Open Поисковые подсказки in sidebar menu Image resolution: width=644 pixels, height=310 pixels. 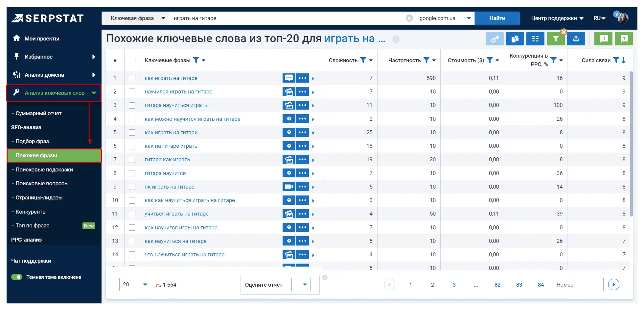pos(44,169)
